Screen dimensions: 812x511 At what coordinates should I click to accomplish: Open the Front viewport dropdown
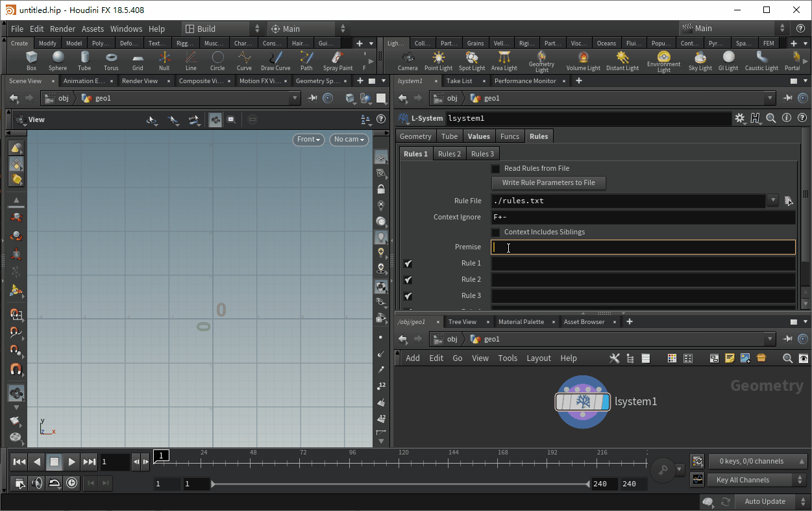308,140
